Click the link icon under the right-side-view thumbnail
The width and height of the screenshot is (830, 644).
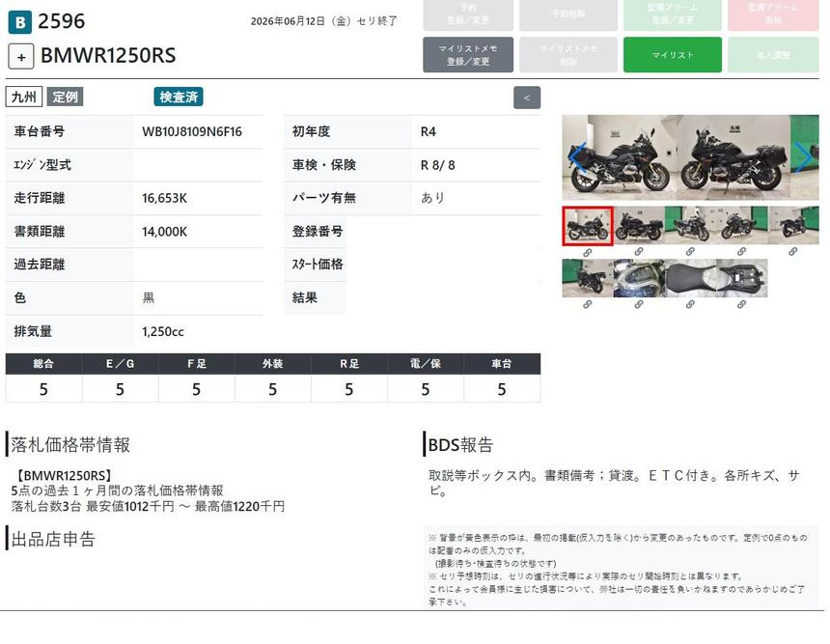coord(639,252)
